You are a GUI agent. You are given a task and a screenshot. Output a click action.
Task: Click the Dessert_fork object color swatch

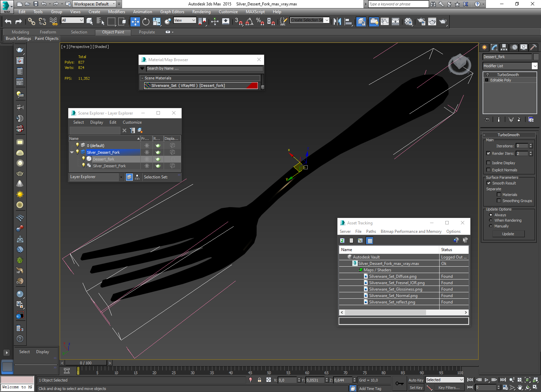(536, 57)
